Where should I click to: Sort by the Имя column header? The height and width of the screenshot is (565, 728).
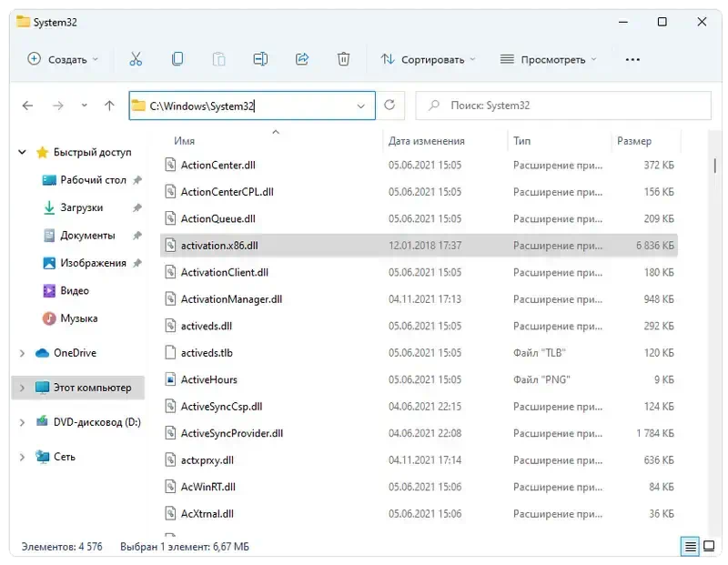[185, 141]
